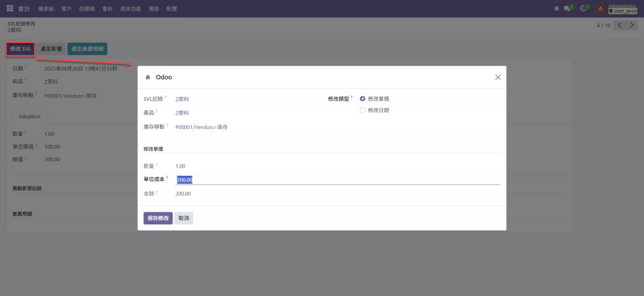Click help mark next to 單位成本

167,178
